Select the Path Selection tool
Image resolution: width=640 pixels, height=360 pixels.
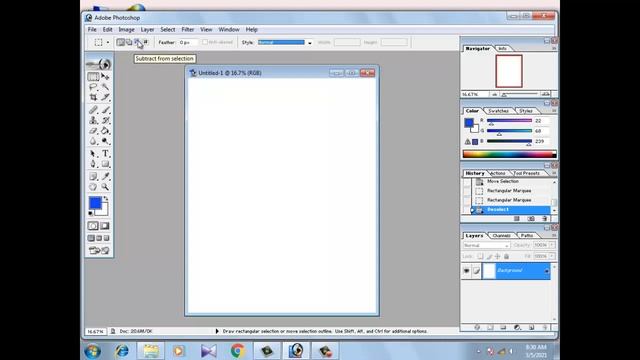click(93, 153)
